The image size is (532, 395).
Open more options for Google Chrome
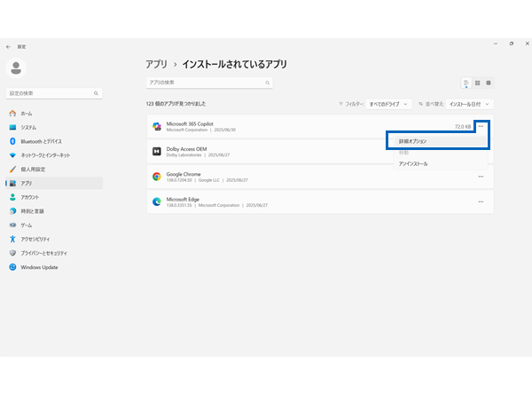481,177
